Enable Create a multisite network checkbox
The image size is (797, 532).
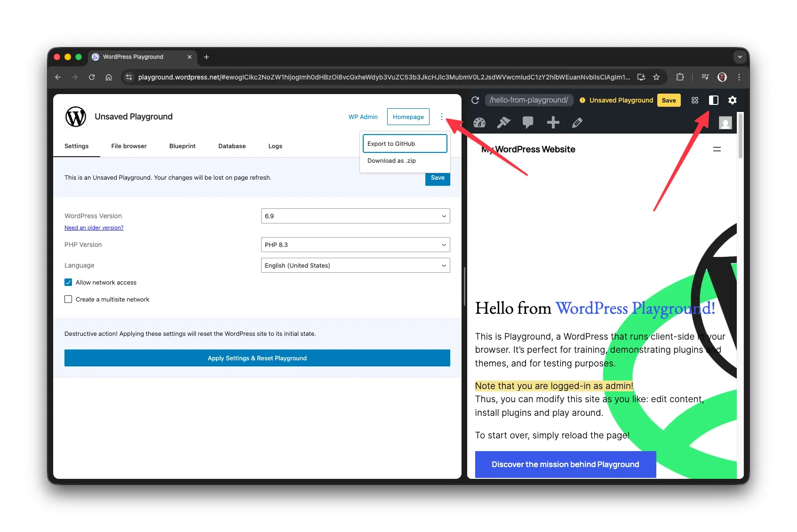(68, 299)
